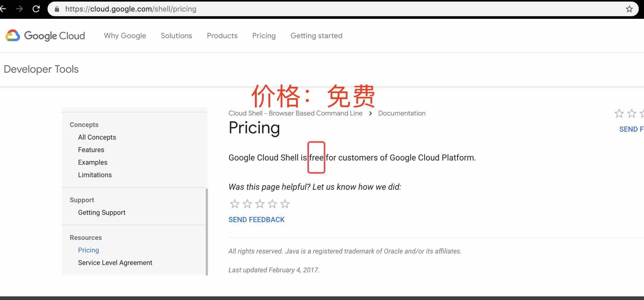Rate page with the first feedback star

(235, 204)
